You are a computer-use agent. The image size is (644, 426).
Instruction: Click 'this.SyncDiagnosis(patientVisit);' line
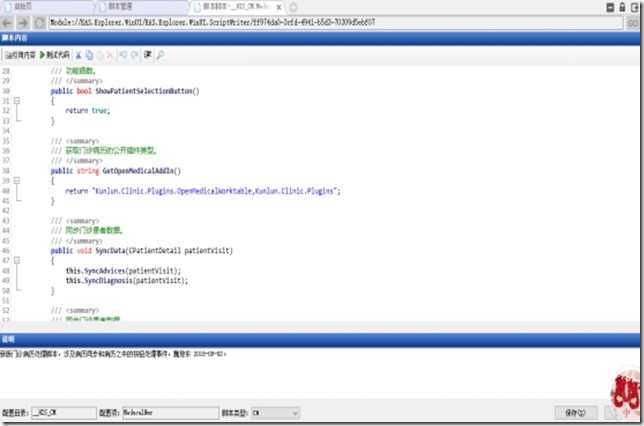[126, 280]
